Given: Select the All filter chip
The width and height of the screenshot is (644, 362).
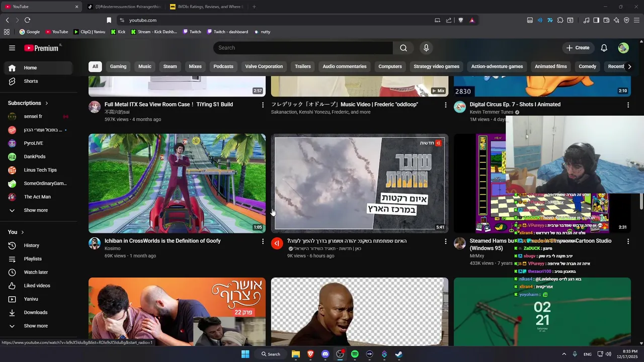Looking at the screenshot, I should (95, 66).
